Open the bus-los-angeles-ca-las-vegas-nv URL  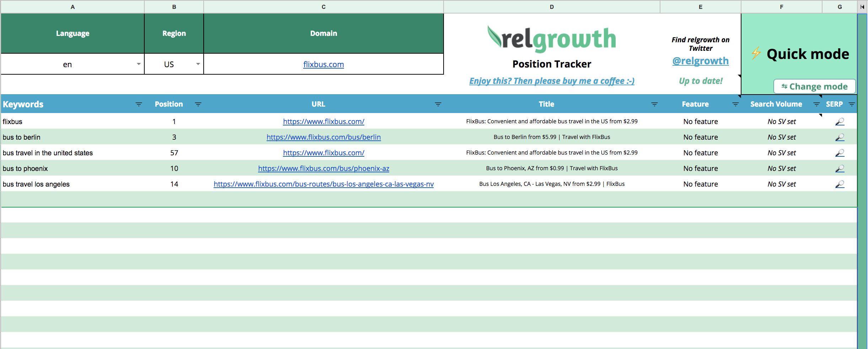pos(323,184)
